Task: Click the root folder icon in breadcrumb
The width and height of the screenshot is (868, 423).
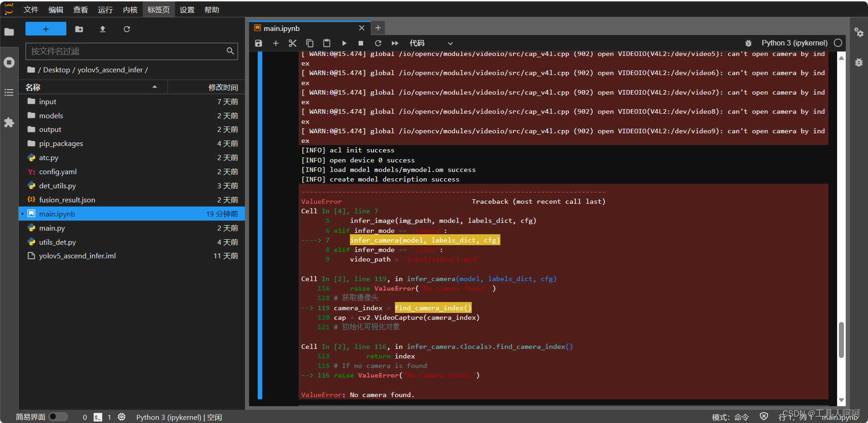Action: 31,70
